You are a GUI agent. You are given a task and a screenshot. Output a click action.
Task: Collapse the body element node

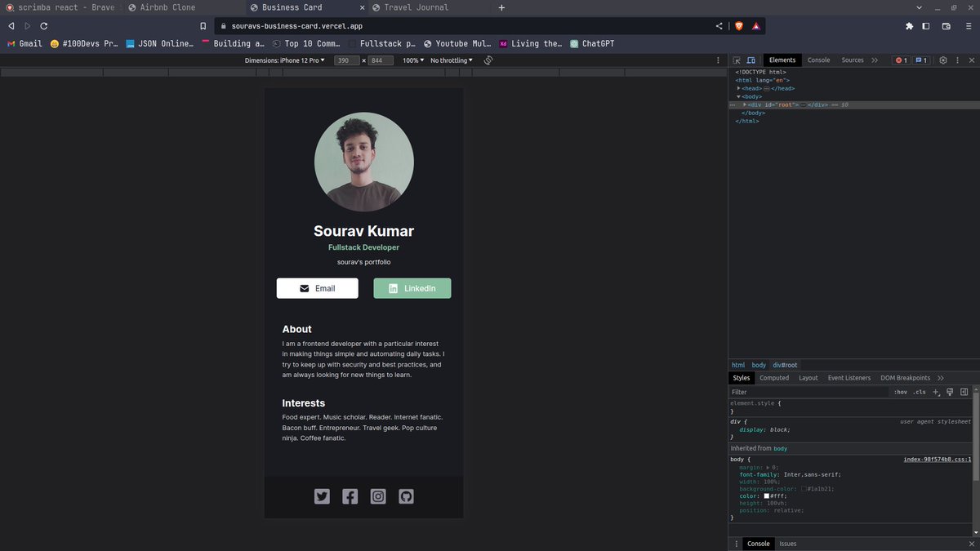coord(739,96)
